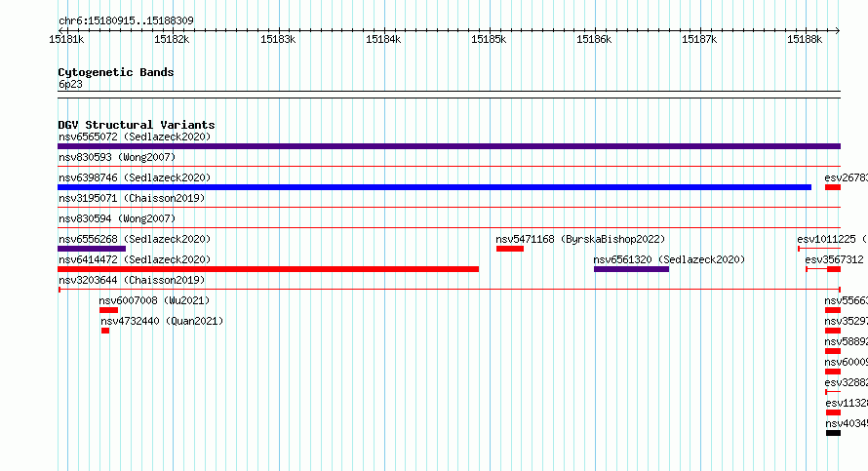Click the red nsv5471168 variant bar
This screenshot has width=868, height=471.
click(510, 249)
